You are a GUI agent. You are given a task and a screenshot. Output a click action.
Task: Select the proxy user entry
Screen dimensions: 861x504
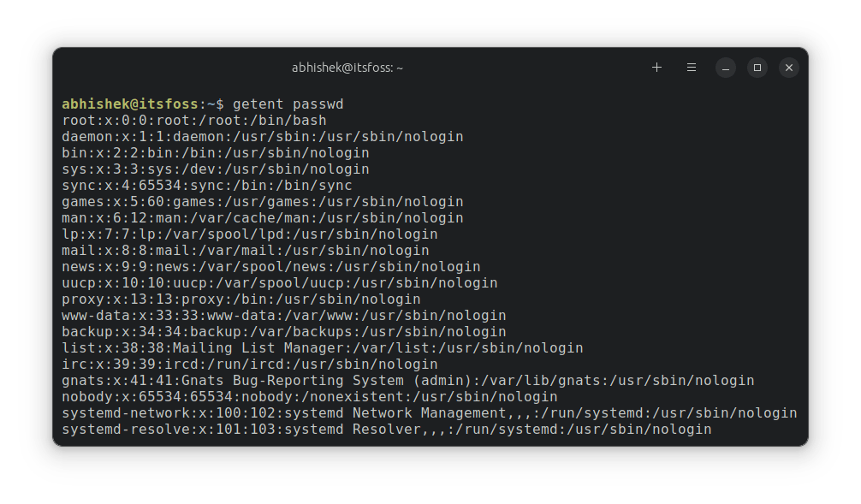pyautogui.click(x=240, y=299)
